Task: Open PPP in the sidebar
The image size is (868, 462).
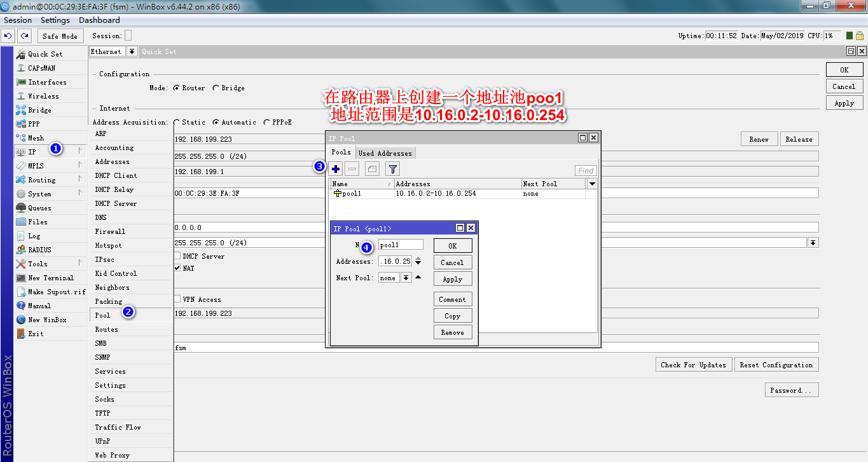Action: point(34,124)
